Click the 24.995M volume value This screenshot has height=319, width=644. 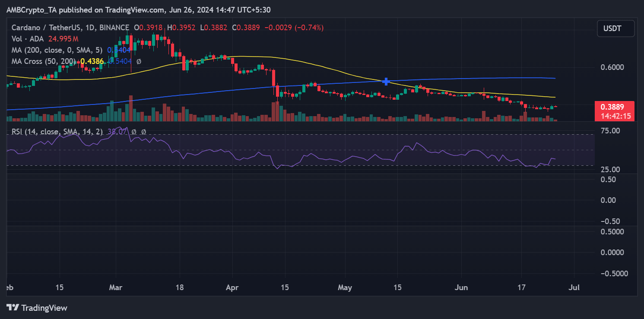(x=63, y=39)
